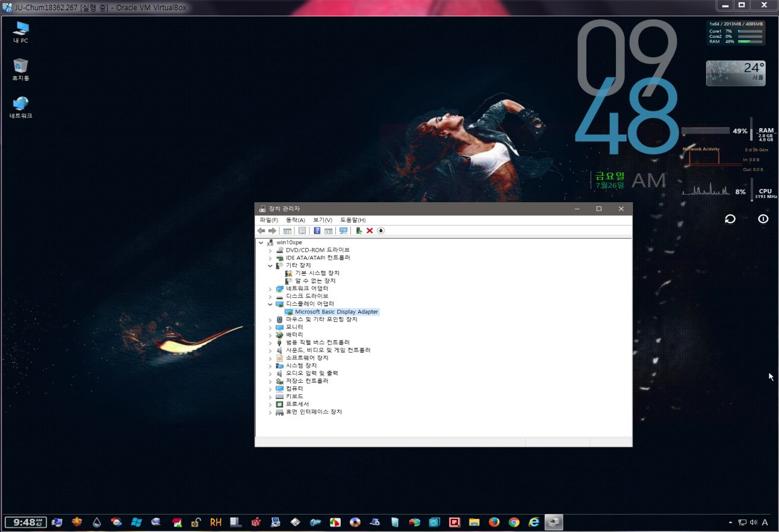779x532 pixels.
Task: Click the A input language indicator
Action: click(x=765, y=523)
